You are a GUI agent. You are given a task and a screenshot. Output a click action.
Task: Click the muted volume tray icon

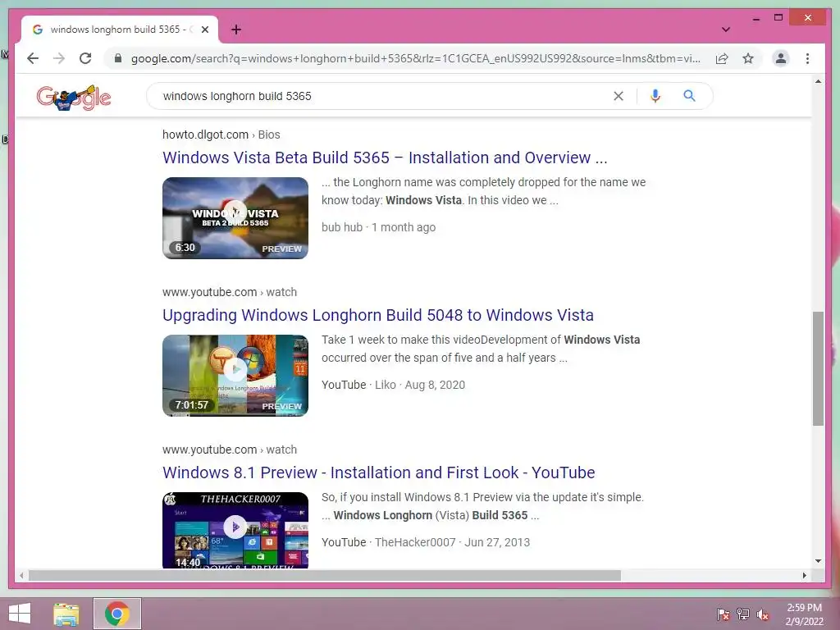click(763, 614)
